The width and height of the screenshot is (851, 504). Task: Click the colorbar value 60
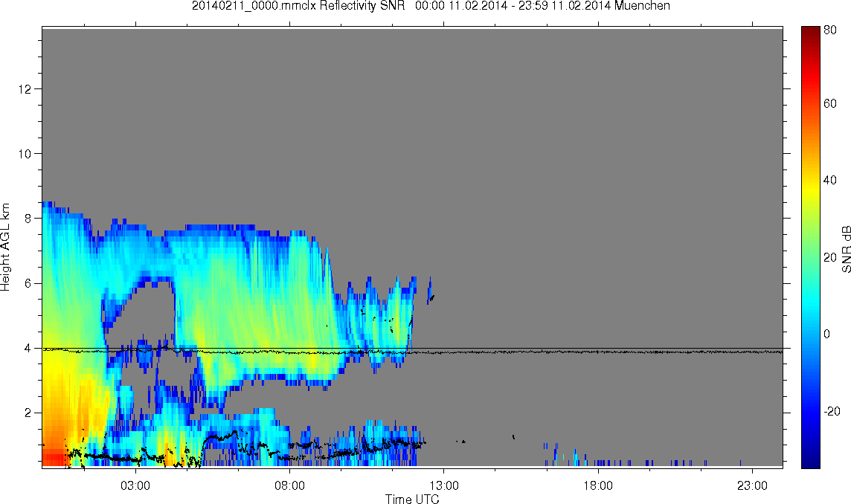(x=830, y=103)
